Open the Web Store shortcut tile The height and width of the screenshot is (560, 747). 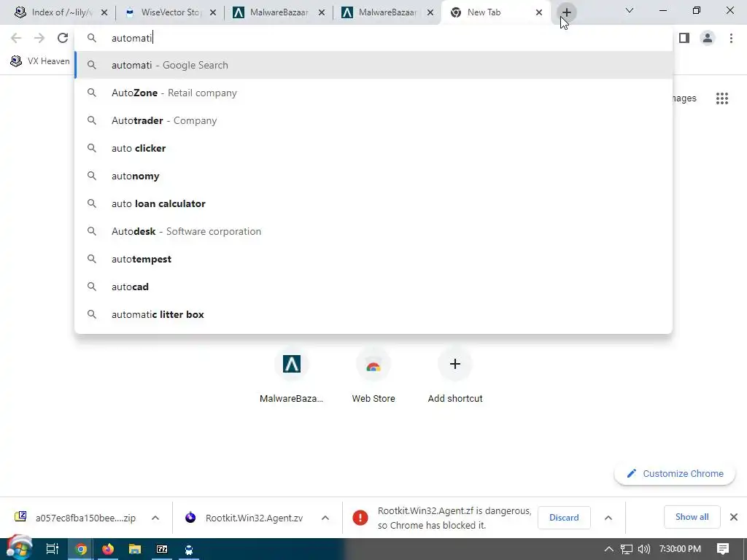coord(373,376)
